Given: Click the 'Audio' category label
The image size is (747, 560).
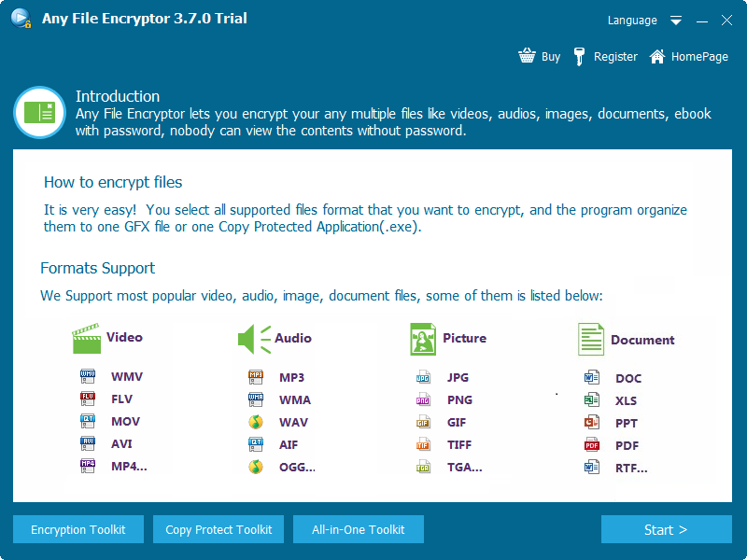Looking at the screenshot, I should [293, 338].
